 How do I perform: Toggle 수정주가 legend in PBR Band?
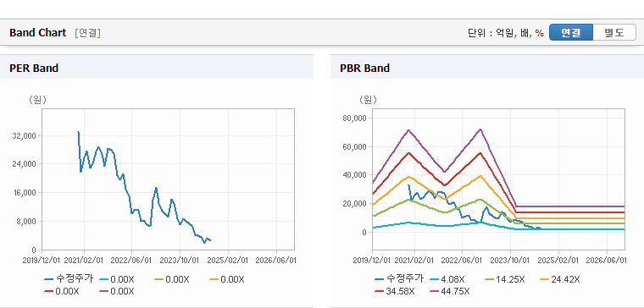tap(399, 279)
